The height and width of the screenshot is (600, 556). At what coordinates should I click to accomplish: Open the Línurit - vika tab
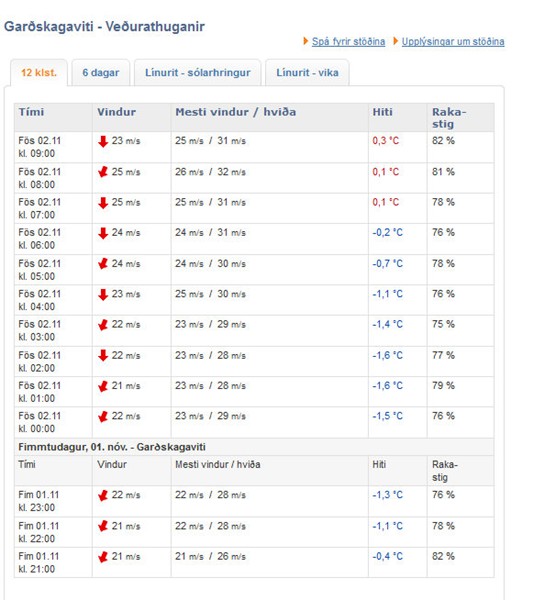(307, 73)
